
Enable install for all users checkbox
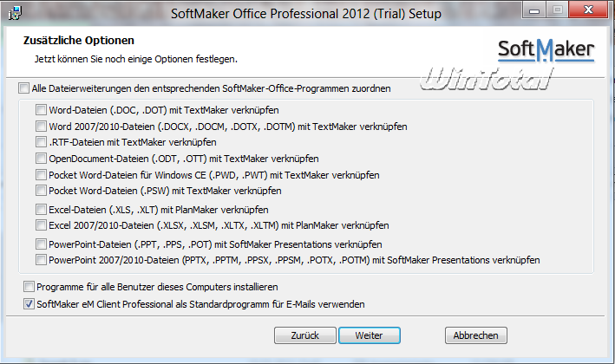30,287
